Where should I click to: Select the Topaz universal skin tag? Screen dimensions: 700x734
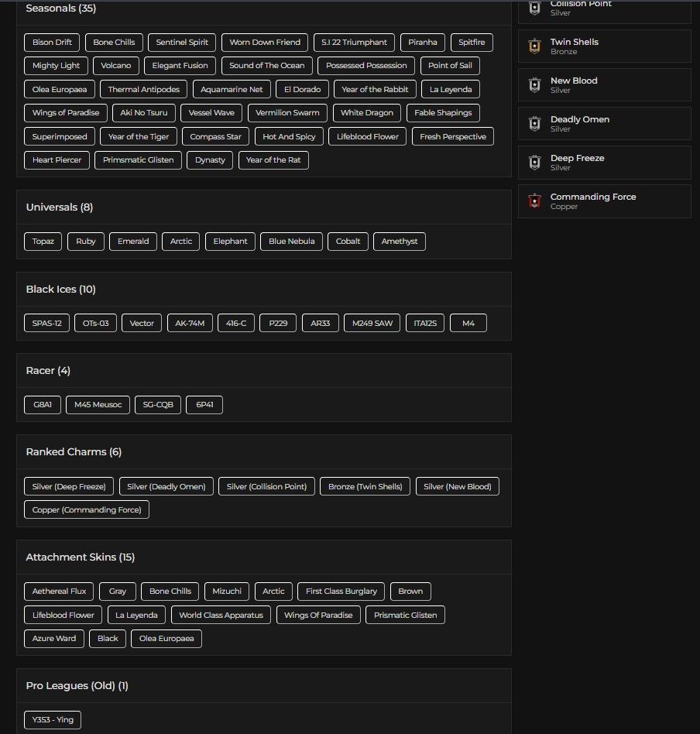pos(43,242)
